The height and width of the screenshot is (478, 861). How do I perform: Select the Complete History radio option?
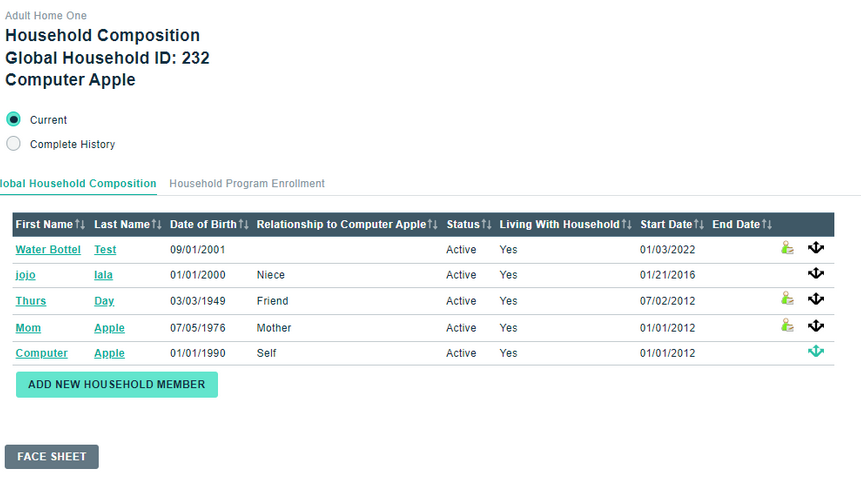(x=14, y=144)
